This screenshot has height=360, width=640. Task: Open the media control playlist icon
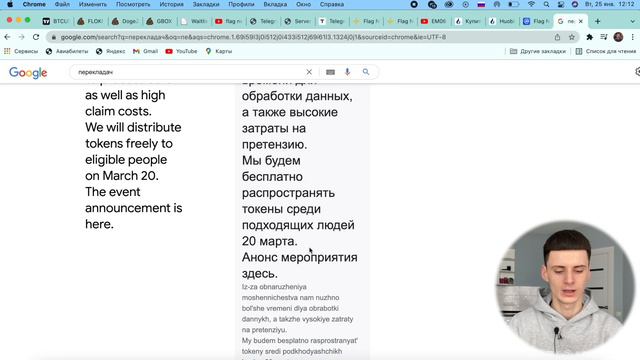pos(604,37)
